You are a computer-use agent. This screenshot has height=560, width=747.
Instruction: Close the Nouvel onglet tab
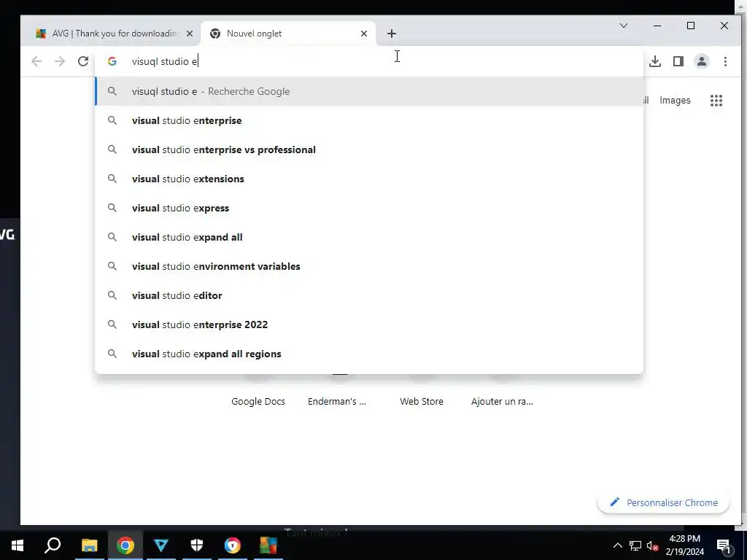pyautogui.click(x=364, y=34)
